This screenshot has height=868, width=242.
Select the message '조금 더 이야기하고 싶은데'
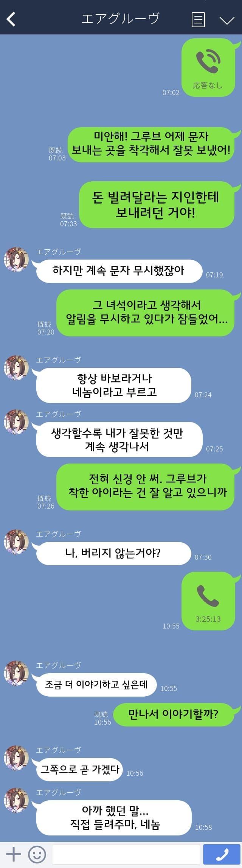coord(96,684)
